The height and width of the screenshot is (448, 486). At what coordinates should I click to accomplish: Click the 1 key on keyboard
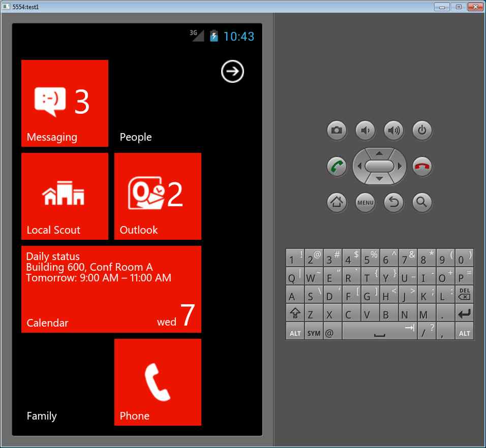[295, 258]
